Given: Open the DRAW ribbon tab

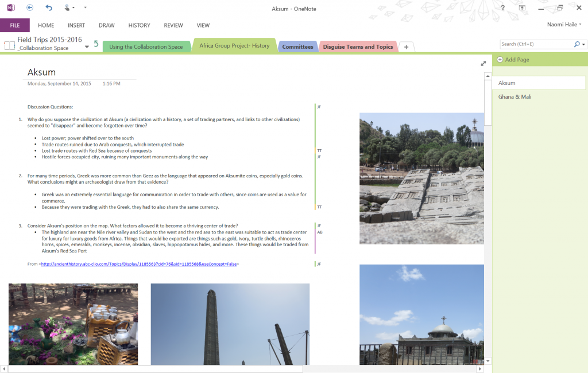Looking at the screenshot, I should point(106,25).
